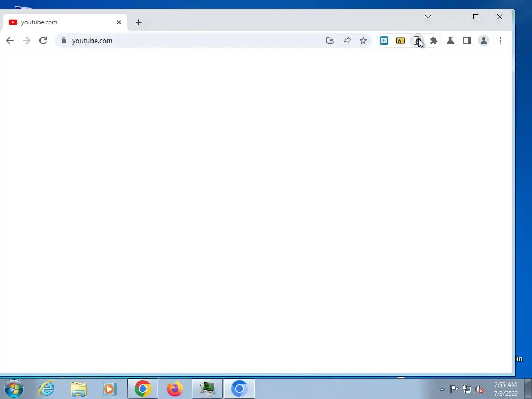Open the Extensions puzzle piece menu
This screenshot has height=399, width=532.
(x=434, y=41)
